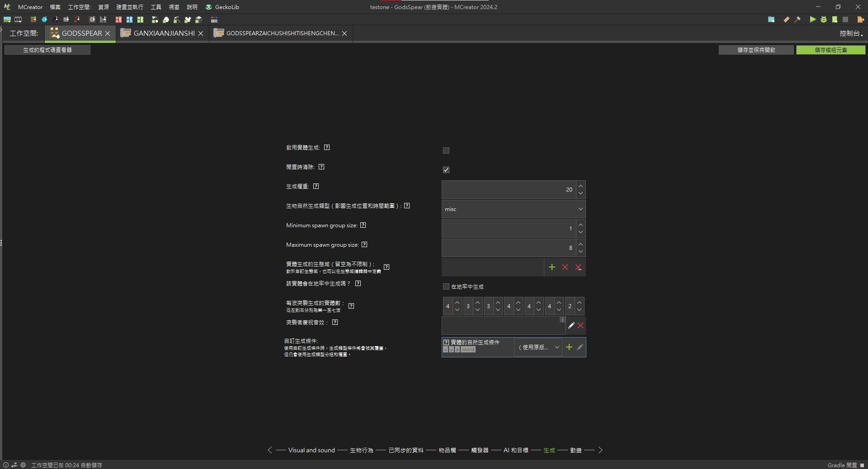The width and height of the screenshot is (868, 469).
Task: Open the 使用原版 condition dropdown
Action: (538, 347)
